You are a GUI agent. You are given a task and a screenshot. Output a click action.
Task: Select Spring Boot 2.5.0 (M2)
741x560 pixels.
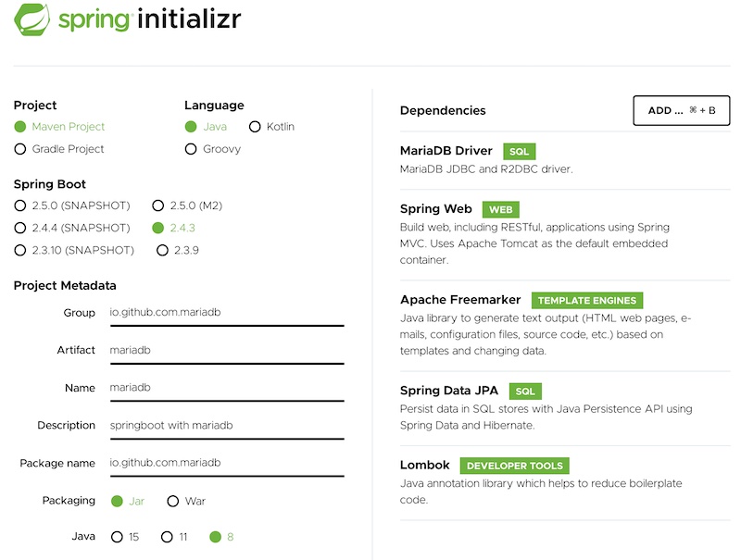[157, 205]
